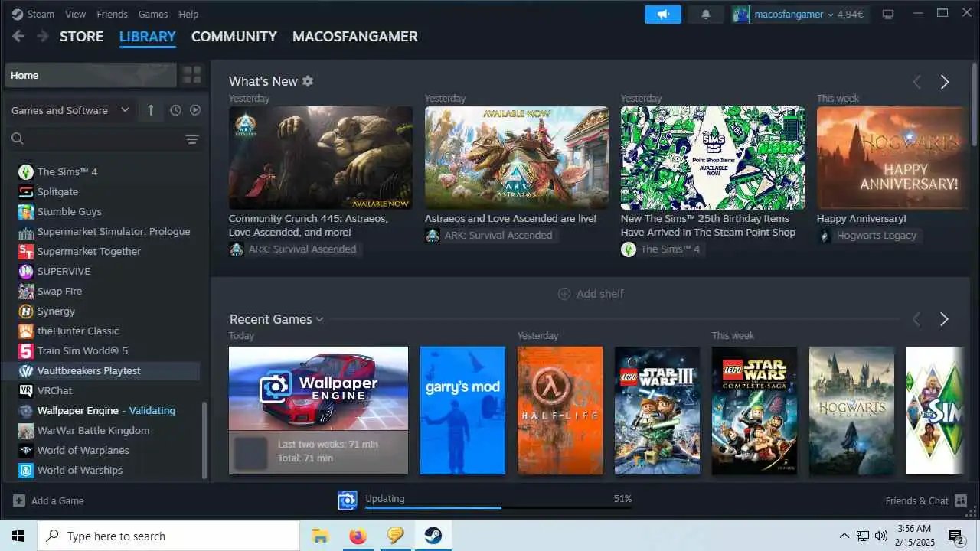Open the Community Crunch 445 news thumbnail
The height and width of the screenshot is (551, 980).
click(321, 158)
